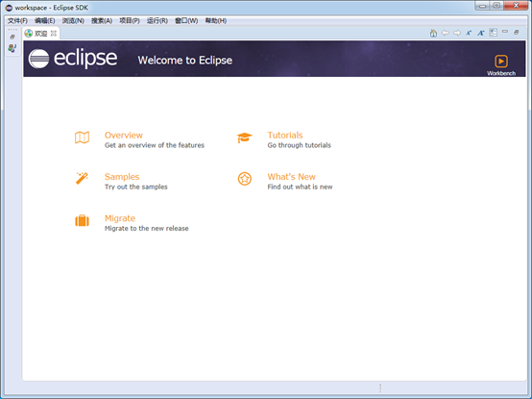Viewport: 532px width, 399px height.
Task: Click the Workbench play icon
Action: [501, 62]
